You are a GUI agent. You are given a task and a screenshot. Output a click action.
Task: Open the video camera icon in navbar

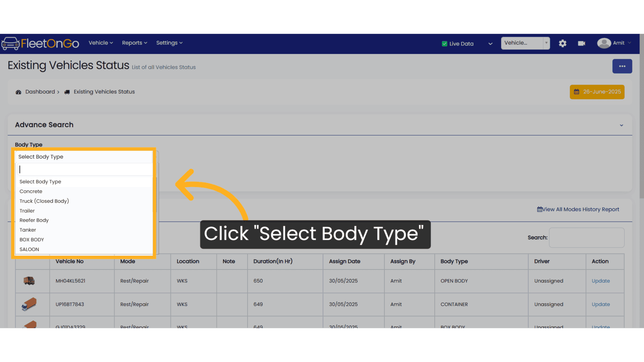pos(582,43)
